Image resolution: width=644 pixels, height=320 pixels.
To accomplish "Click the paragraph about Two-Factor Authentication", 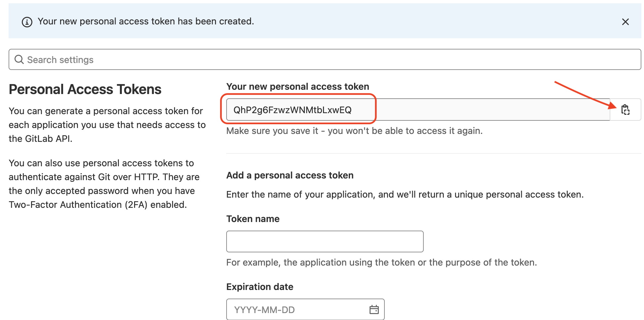I will point(104,184).
